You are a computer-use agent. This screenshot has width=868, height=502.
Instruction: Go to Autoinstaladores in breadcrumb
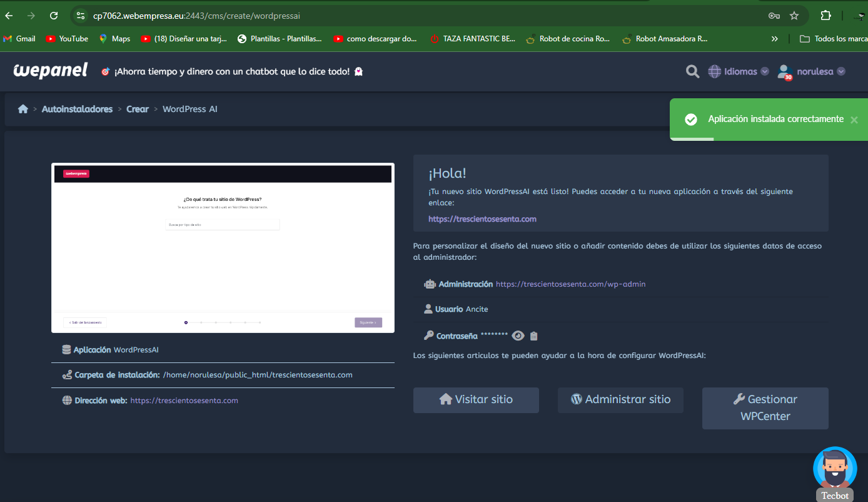coord(77,109)
